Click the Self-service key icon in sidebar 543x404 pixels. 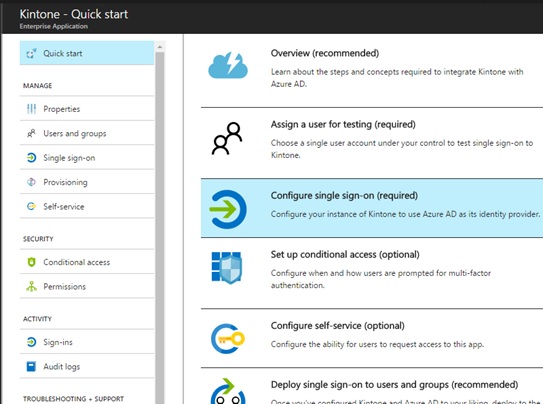coord(31,206)
